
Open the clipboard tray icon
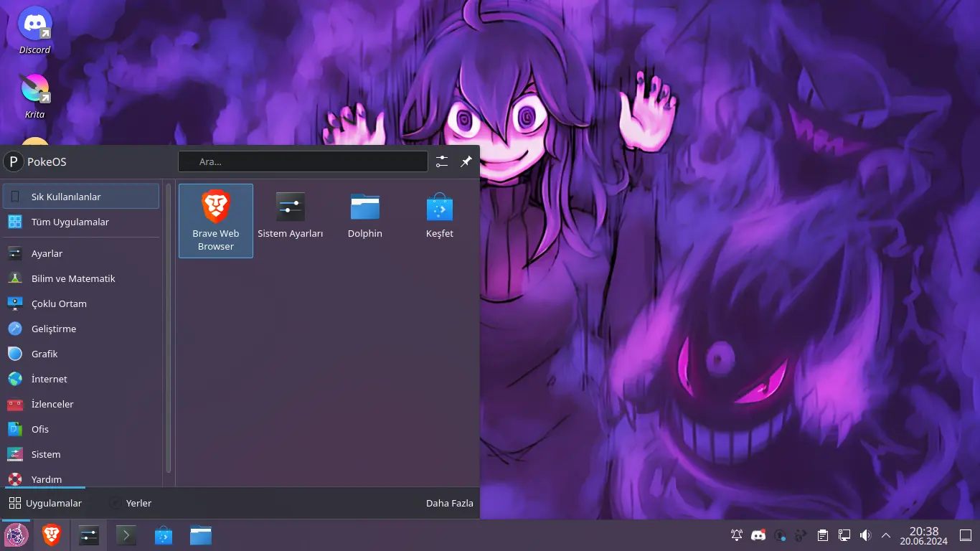(x=823, y=535)
